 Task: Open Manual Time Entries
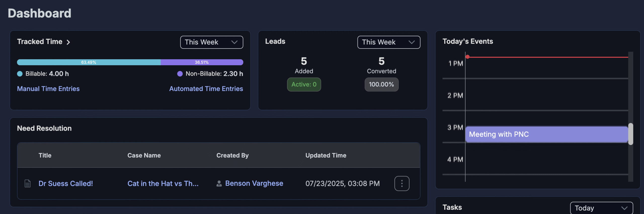[x=48, y=88]
